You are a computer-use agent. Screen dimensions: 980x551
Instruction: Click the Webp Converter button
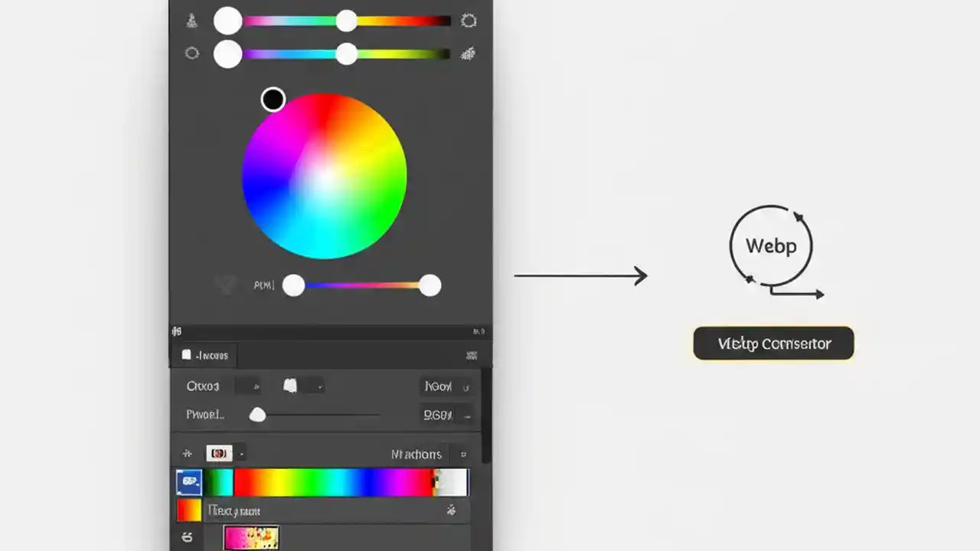773,343
